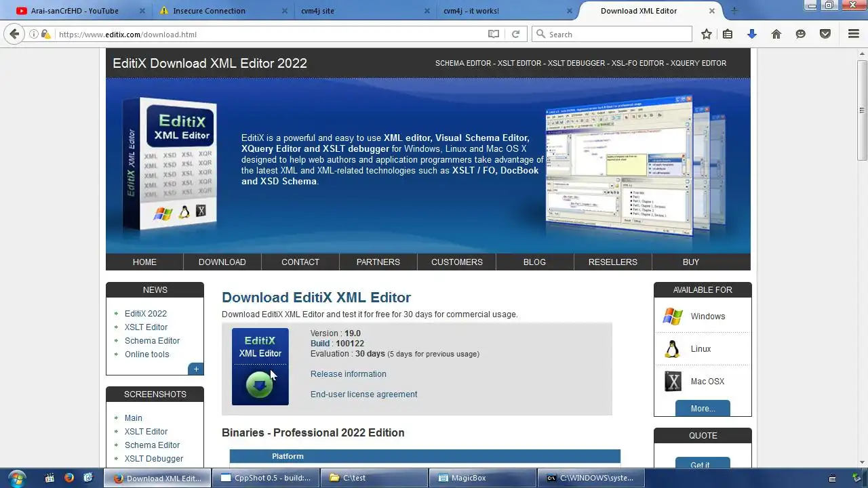Image resolution: width=868 pixels, height=488 pixels.
Task: Open the HOME navigation item
Action: (144, 262)
